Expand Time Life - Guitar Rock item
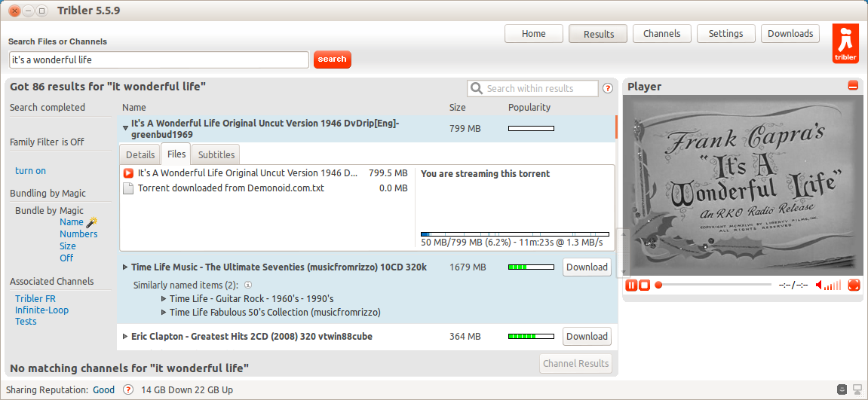Image resolution: width=868 pixels, height=400 pixels. [164, 299]
